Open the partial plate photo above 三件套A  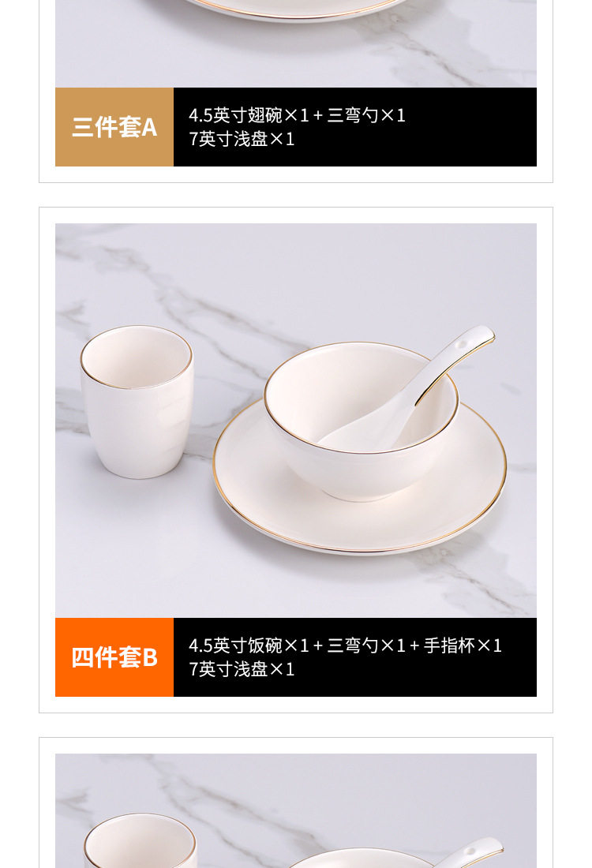296,43
